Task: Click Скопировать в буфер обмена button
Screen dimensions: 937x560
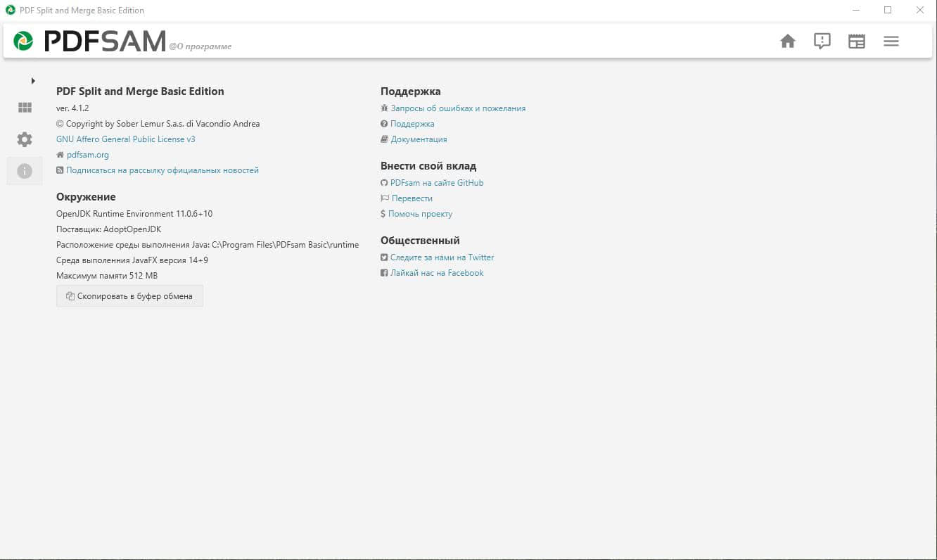Action: [x=129, y=296]
